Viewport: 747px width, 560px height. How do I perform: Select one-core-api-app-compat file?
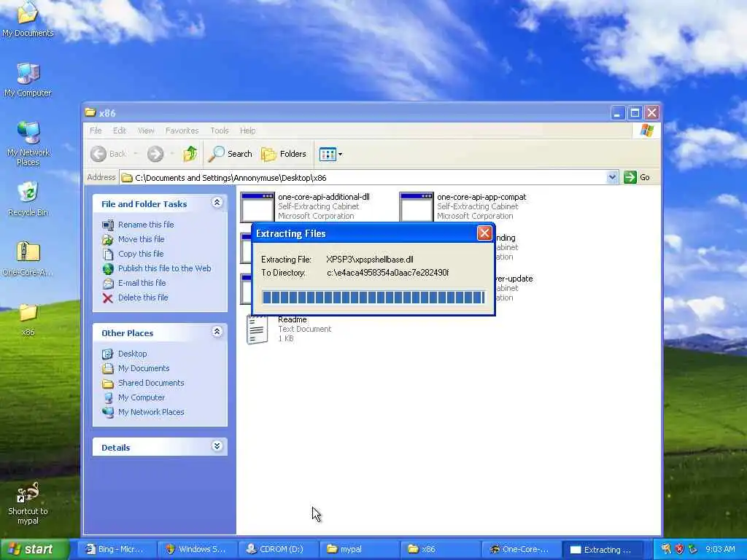point(463,206)
